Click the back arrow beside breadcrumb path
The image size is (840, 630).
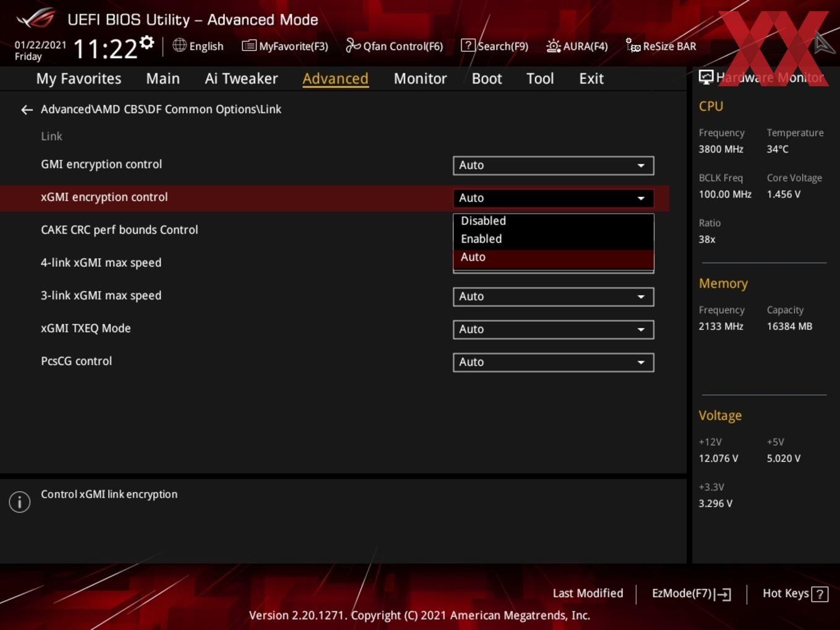click(27, 110)
